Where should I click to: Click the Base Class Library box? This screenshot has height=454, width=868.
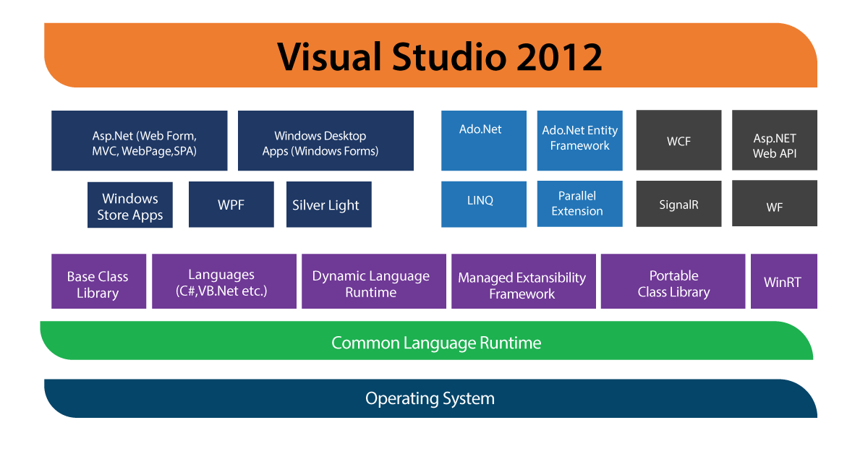coord(99,281)
